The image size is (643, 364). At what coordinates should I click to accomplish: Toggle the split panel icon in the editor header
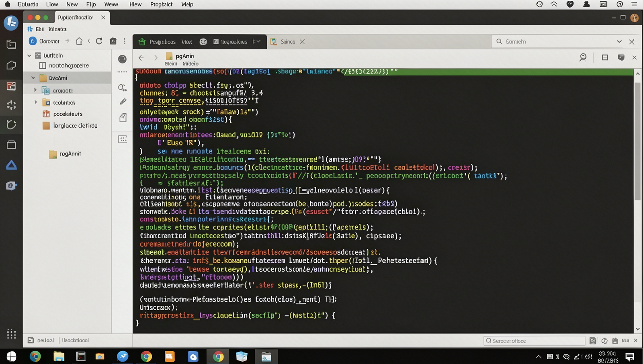click(x=605, y=57)
